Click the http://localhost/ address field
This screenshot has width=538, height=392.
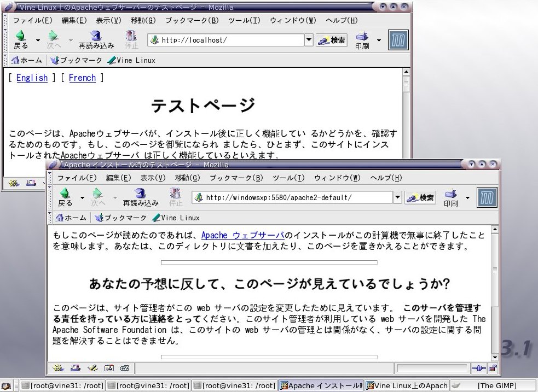click(x=226, y=40)
